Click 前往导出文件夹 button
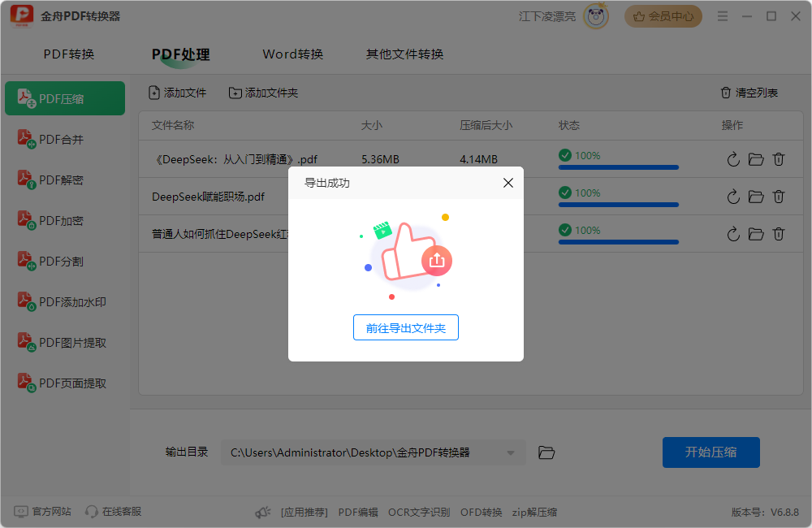 click(x=405, y=327)
